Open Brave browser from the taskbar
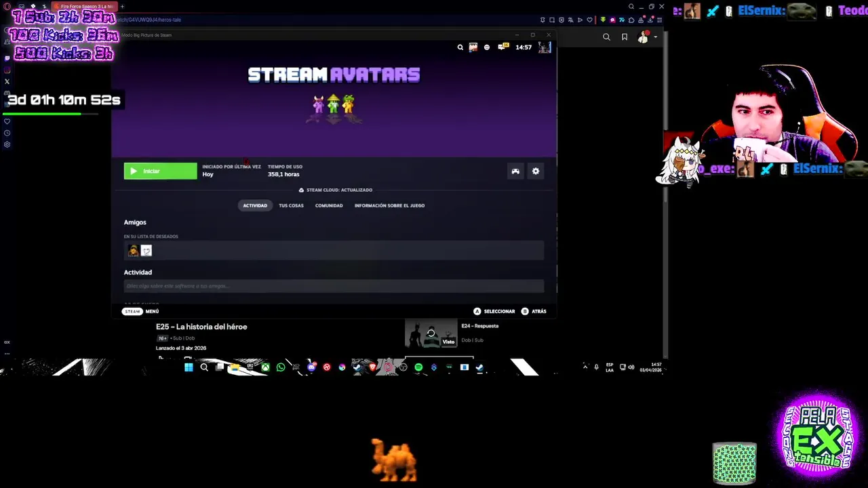The image size is (868, 488). tap(372, 367)
